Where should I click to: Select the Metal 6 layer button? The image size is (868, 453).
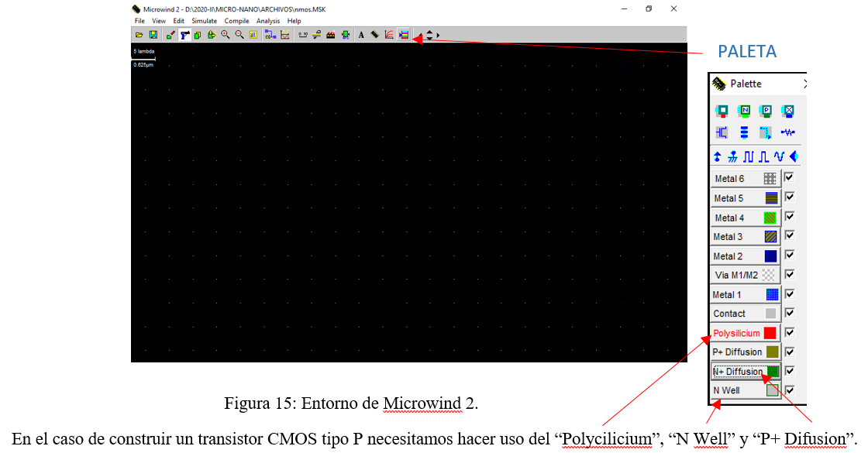point(746,179)
